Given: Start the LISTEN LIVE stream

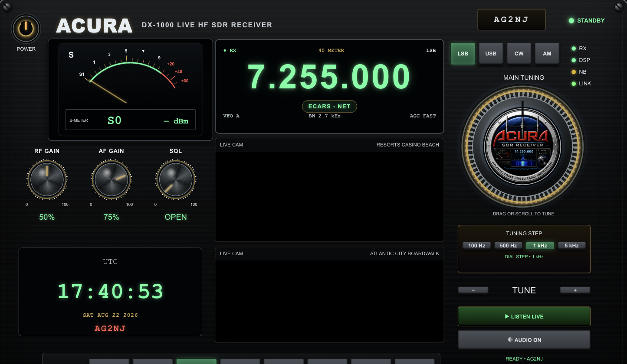Looking at the screenshot, I should click(x=524, y=316).
